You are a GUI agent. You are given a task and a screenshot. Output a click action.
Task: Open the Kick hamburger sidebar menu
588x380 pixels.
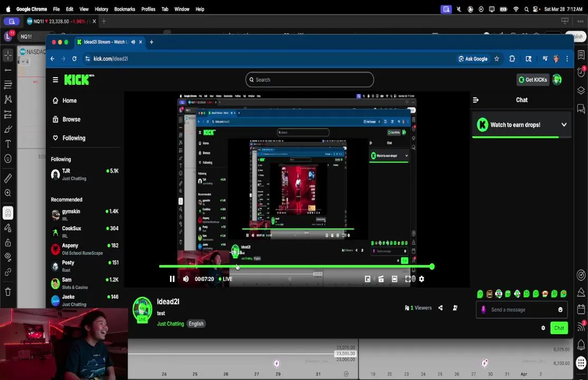click(x=55, y=80)
